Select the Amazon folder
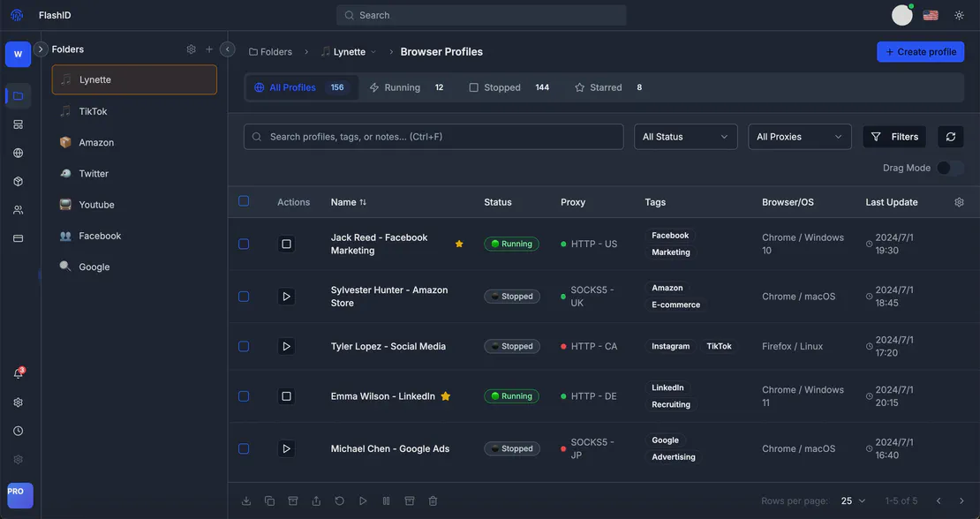The height and width of the screenshot is (519, 980). pyautogui.click(x=134, y=142)
